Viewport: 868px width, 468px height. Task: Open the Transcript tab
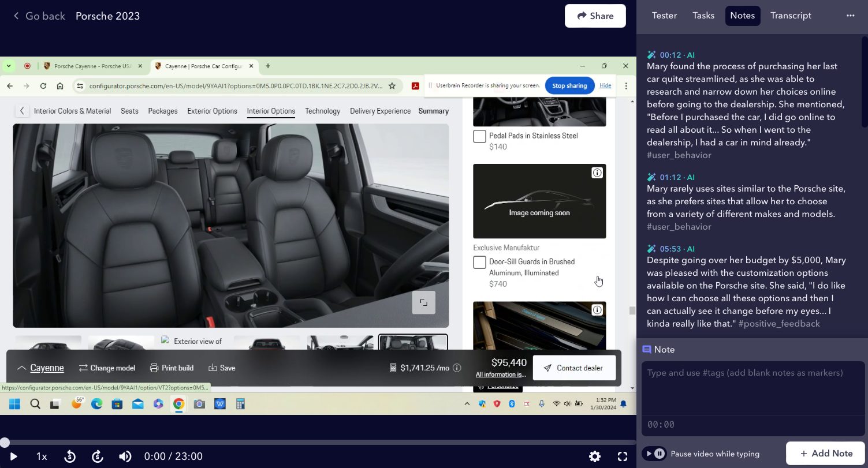791,16
